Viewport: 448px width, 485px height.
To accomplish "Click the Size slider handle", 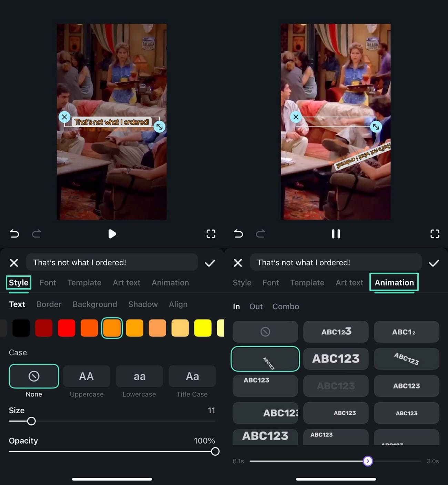I will [31, 421].
